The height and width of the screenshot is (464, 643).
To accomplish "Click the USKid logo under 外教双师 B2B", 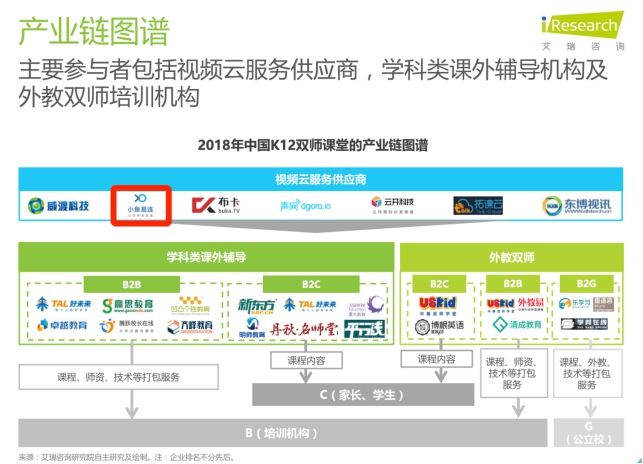I will click(x=500, y=305).
